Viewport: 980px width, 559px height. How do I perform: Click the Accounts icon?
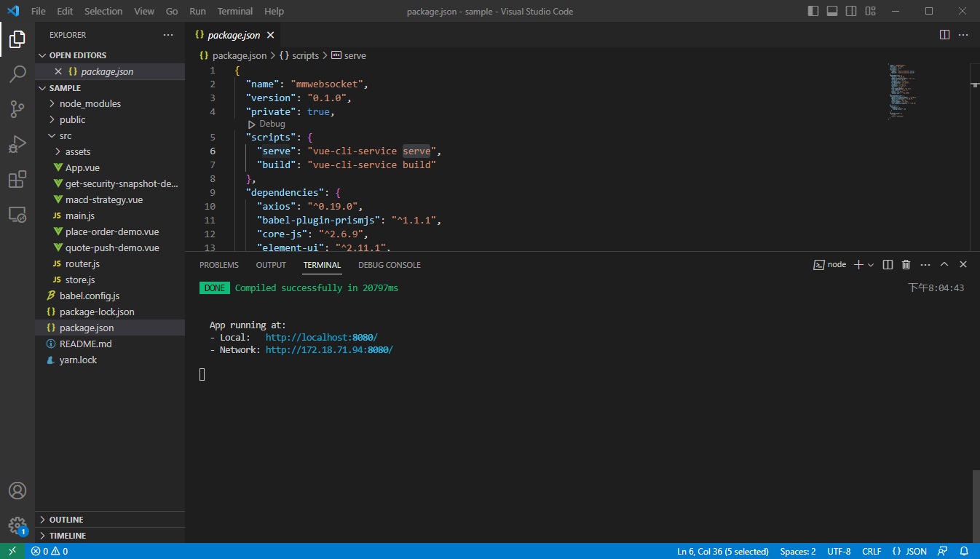17,491
